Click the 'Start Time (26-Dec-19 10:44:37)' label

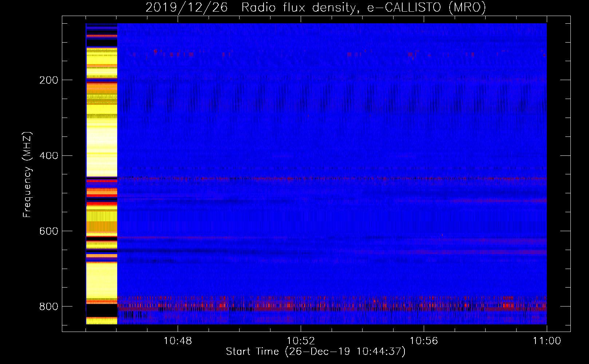pos(316,352)
